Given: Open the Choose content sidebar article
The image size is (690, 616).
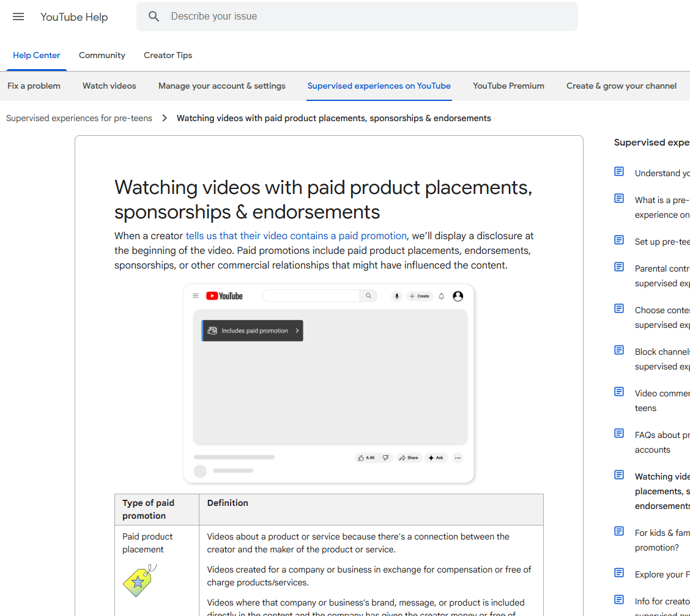Looking at the screenshot, I should (662, 317).
